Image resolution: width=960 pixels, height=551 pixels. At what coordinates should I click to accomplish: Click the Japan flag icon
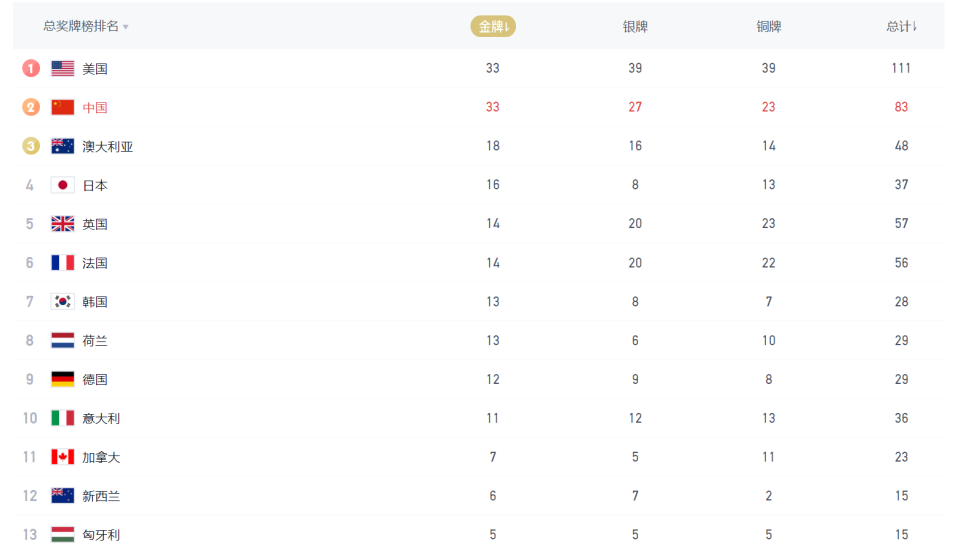(63, 185)
